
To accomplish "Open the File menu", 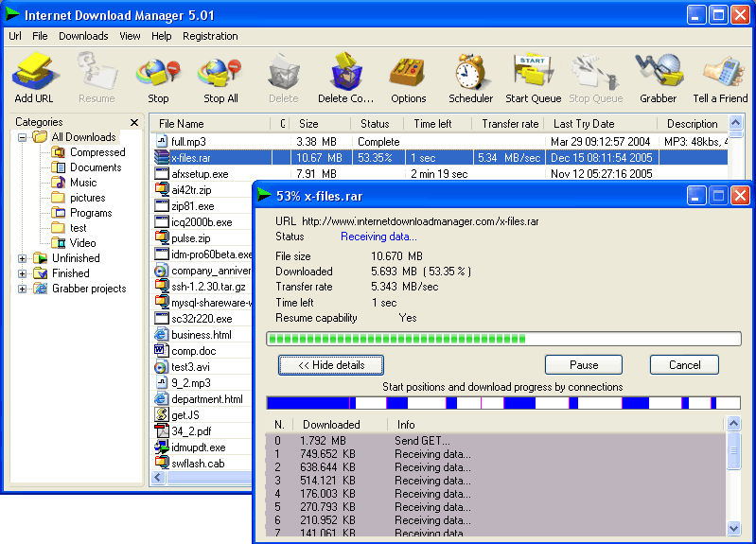I will click(x=40, y=36).
